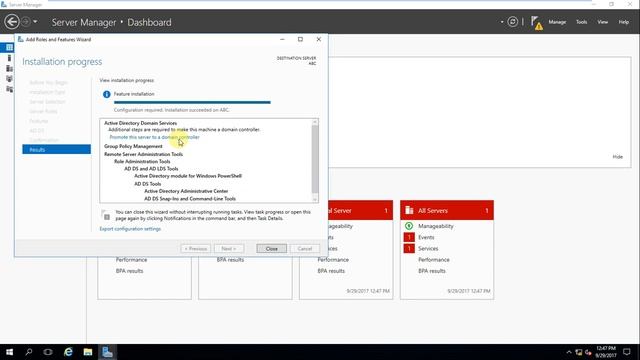
Task: Select the File and Storage Services sidebar icon
Action: pos(9,89)
